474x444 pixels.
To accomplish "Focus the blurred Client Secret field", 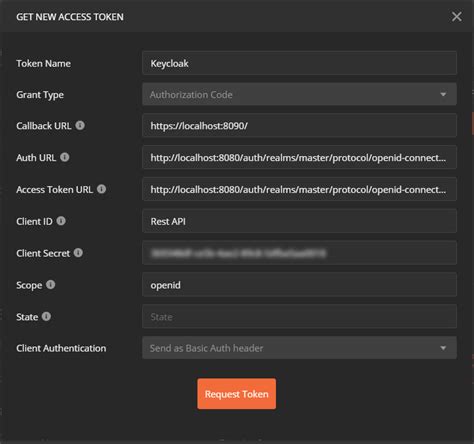I will tap(299, 253).
